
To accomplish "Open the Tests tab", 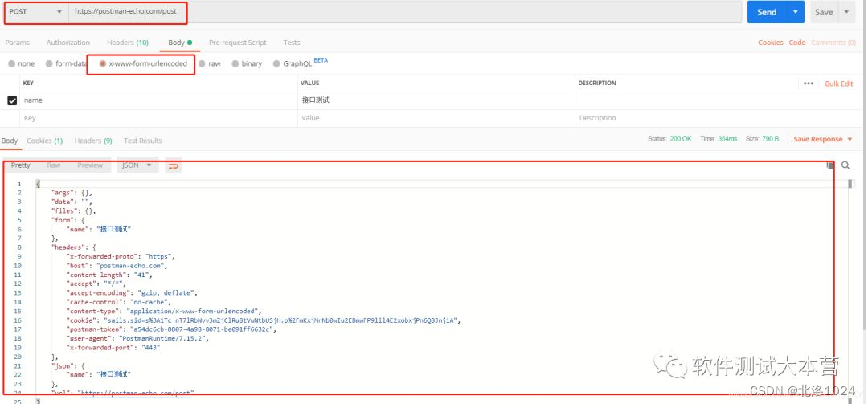I will pyautogui.click(x=292, y=43).
